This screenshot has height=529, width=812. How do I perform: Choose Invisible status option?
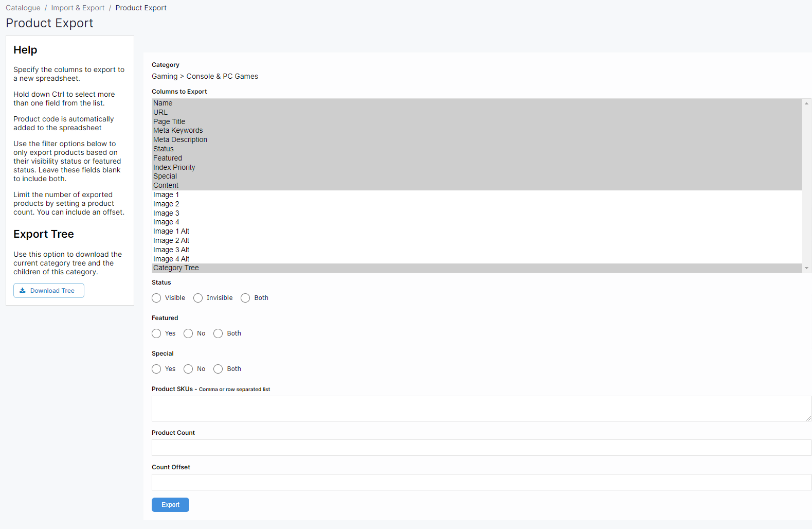point(198,298)
